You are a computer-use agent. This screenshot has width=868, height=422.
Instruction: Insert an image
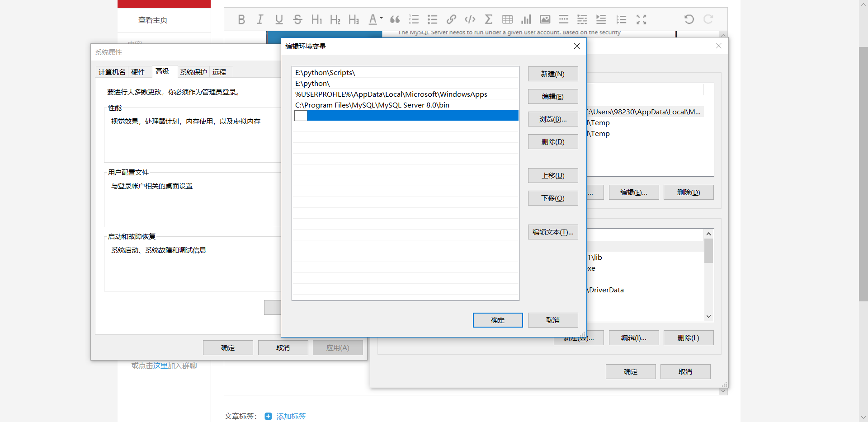click(545, 19)
